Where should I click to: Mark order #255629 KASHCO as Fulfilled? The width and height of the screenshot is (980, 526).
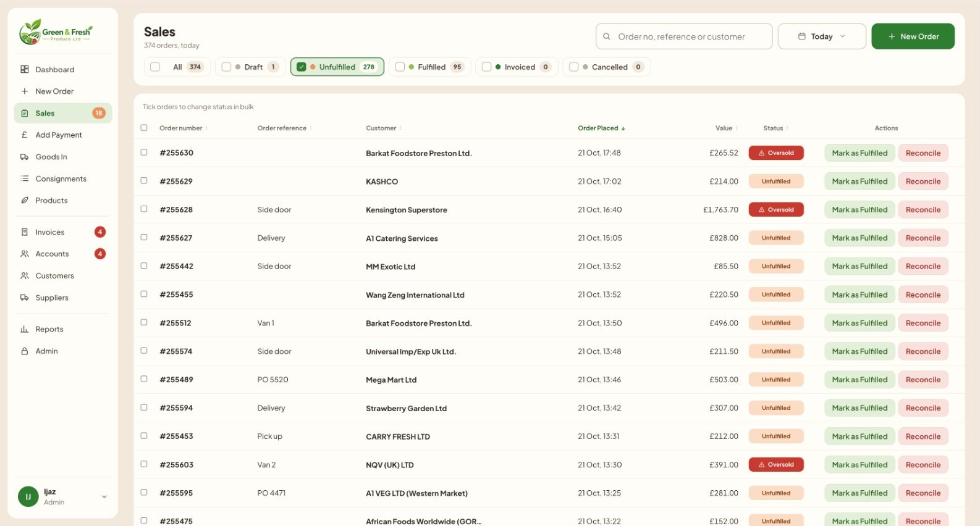pos(860,182)
